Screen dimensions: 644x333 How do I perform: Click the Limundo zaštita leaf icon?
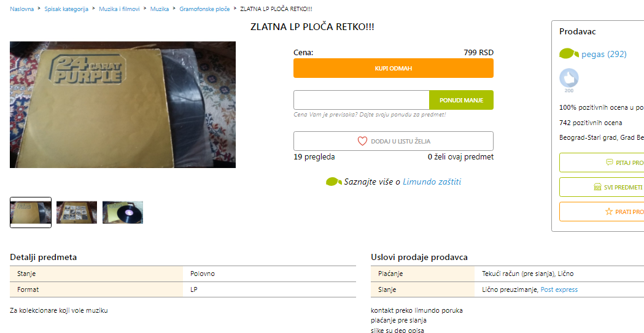334,182
